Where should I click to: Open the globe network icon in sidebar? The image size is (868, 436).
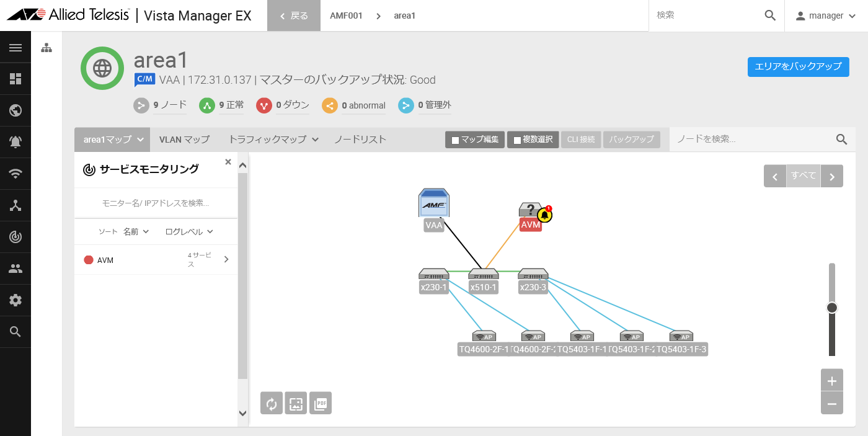pos(15,110)
